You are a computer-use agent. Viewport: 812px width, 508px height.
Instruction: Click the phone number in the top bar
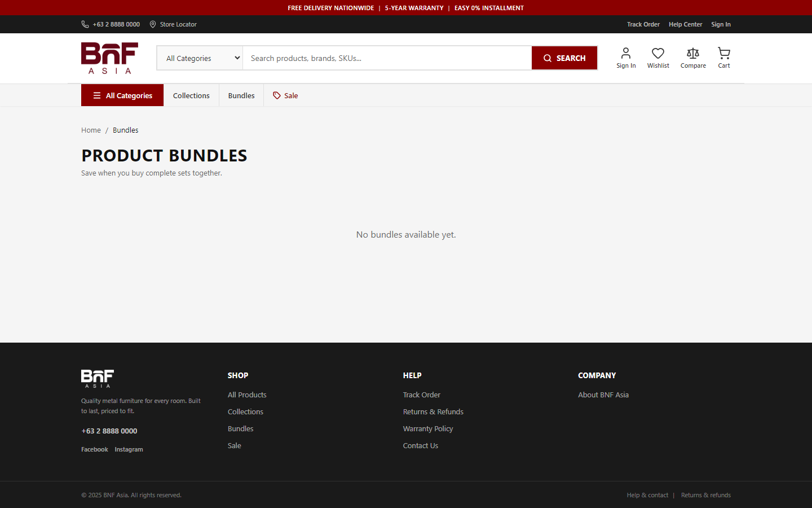(x=116, y=24)
